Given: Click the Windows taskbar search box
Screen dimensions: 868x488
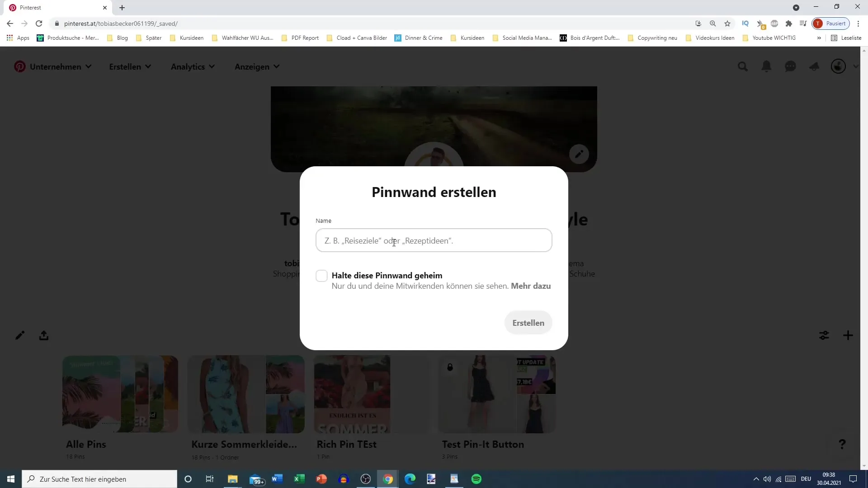Looking at the screenshot, I should coord(99,479).
